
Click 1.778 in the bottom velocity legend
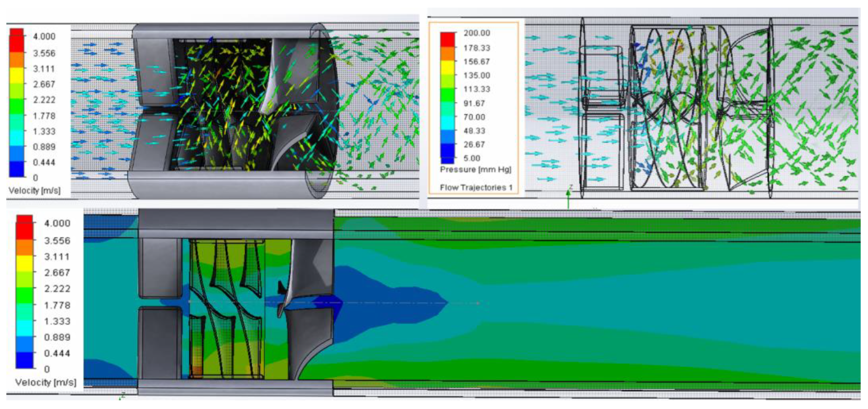pyautogui.click(x=57, y=306)
